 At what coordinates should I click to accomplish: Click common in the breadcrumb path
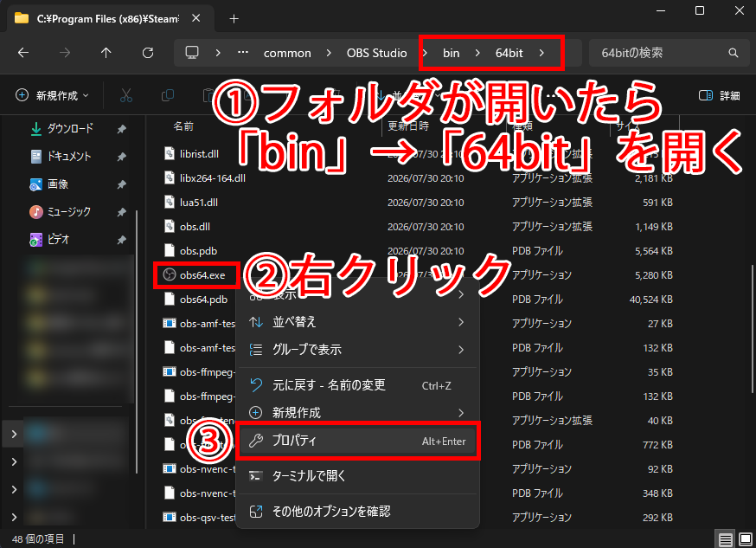click(x=287, y=53)
